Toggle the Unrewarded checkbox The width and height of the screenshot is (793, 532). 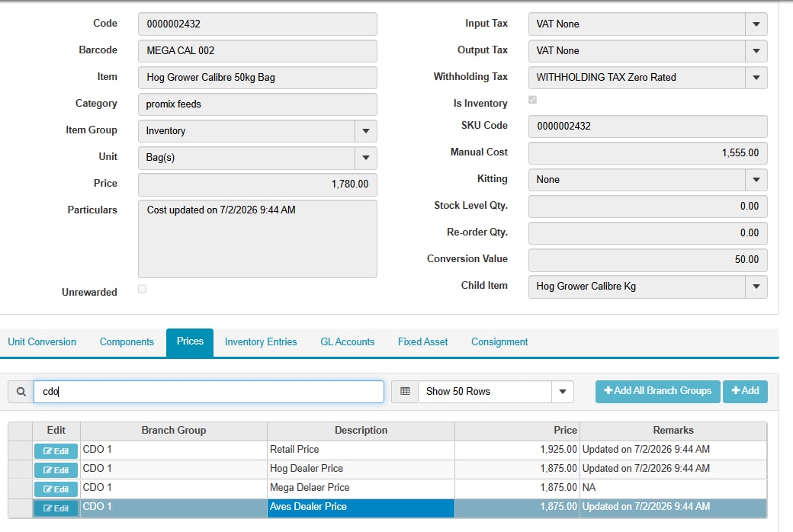(142, 289)
